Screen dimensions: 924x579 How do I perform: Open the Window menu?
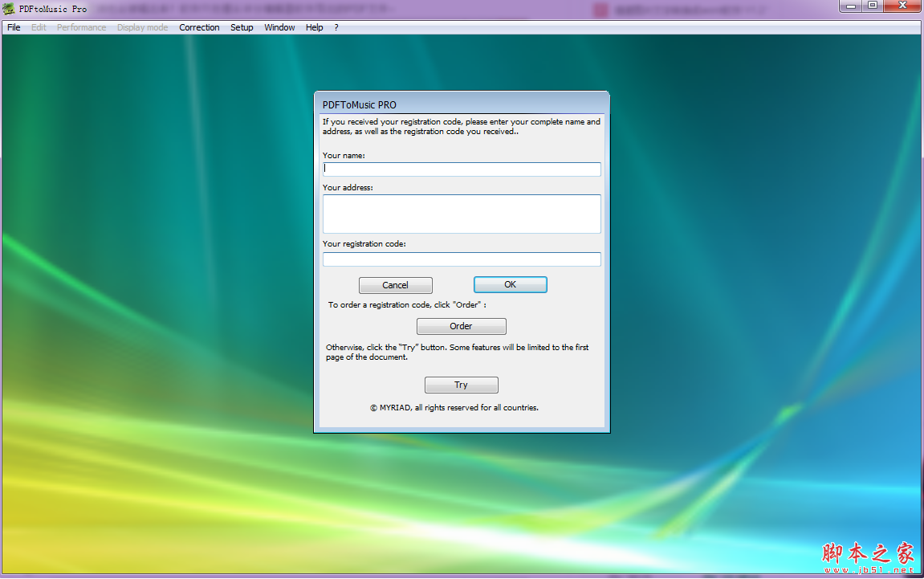point(279,28)
